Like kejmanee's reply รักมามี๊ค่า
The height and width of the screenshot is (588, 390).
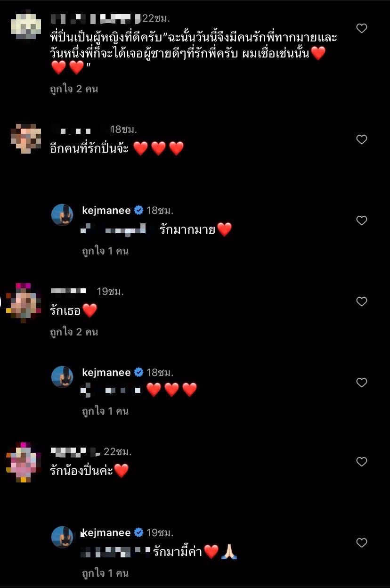[x=362, y=543]
